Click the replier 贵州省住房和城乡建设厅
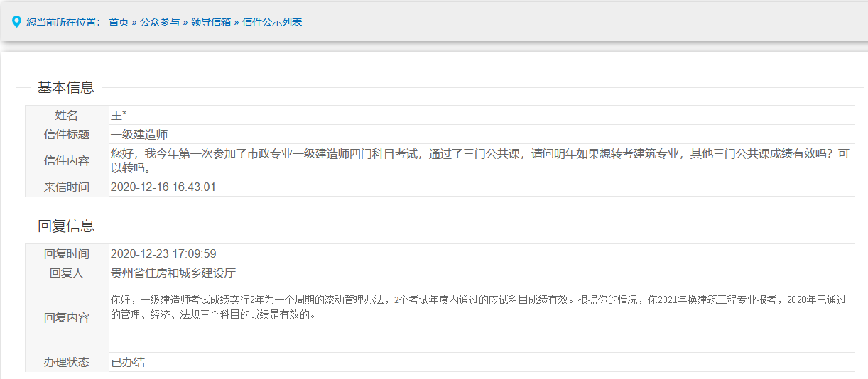This screenshot has width=868, height=379. click(173, 273)
